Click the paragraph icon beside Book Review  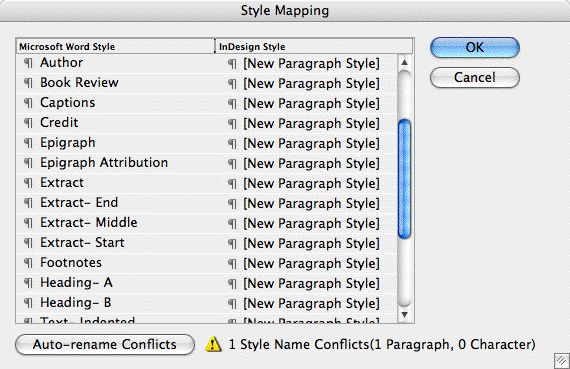pyautogui.click(x=28, y=83)
